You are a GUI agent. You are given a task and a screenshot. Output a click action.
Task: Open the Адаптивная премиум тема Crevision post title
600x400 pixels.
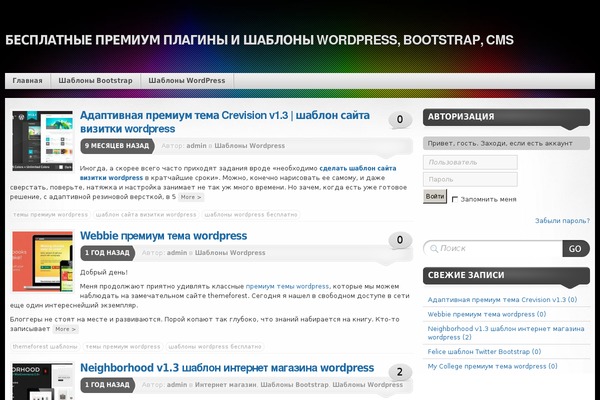(x=225, y=122)
